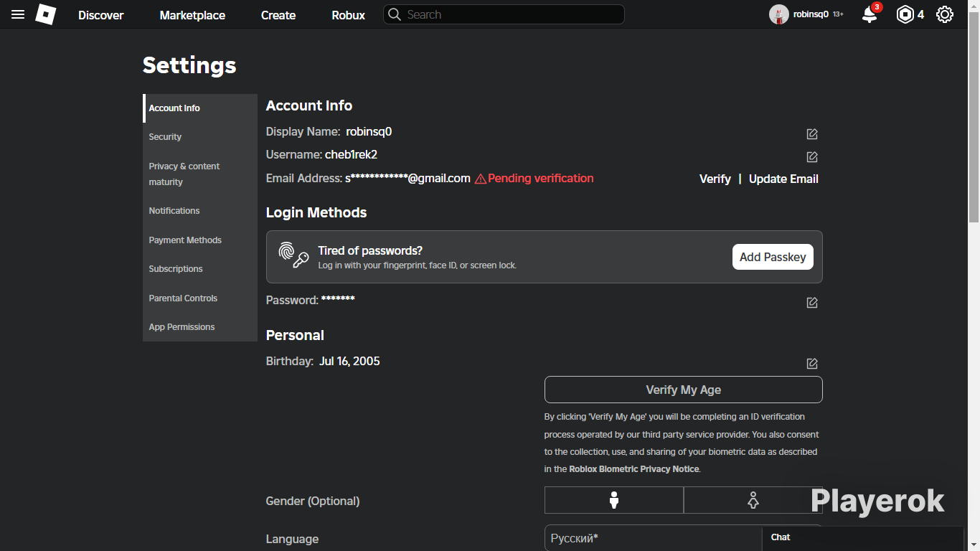Click the Tired of passwords? heading
The width and height of the screenshot is (980, 551).
click(370, 250)
